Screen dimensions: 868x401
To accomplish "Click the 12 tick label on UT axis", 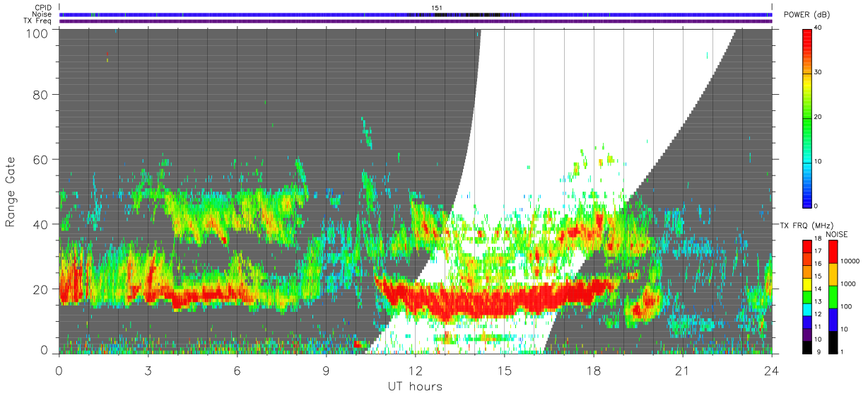I will 415,371.
